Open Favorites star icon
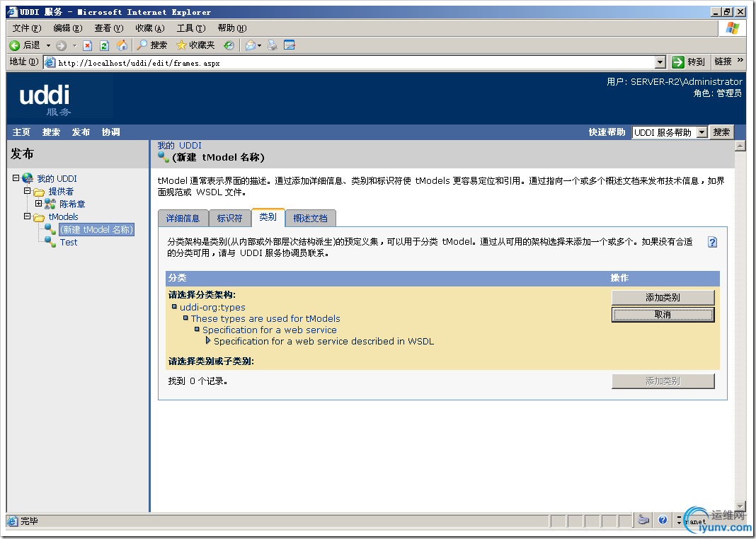 (x=181, y=45)
